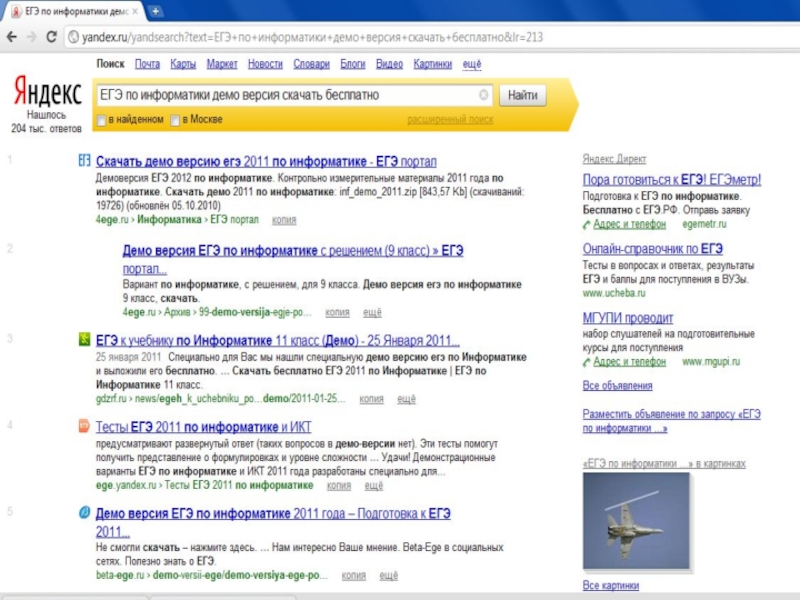This screenshot has width=800, height=600.
Task: Expand the 'ещё' services menu
Action: pyautogui.click(x=472, y=64)
